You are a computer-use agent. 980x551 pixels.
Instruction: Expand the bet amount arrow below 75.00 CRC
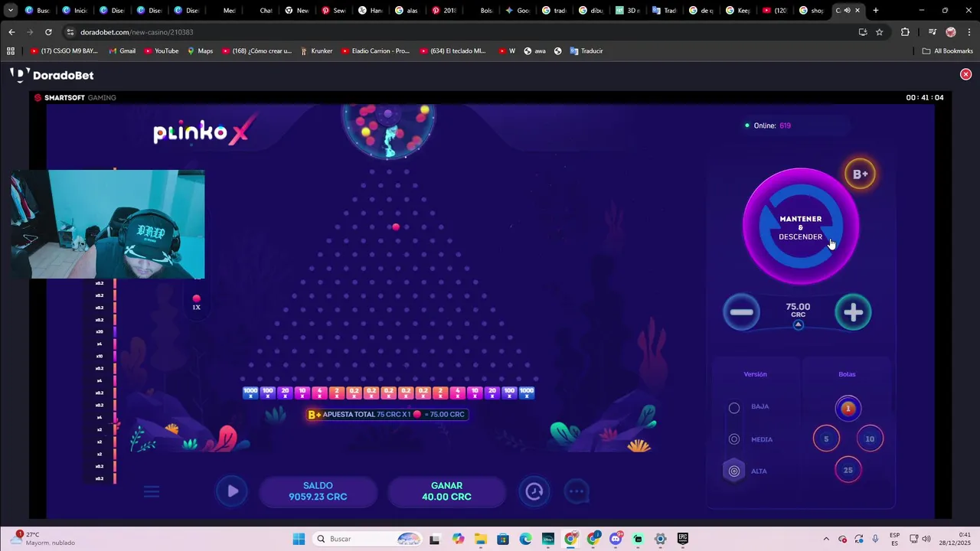(x=798, y=324)
